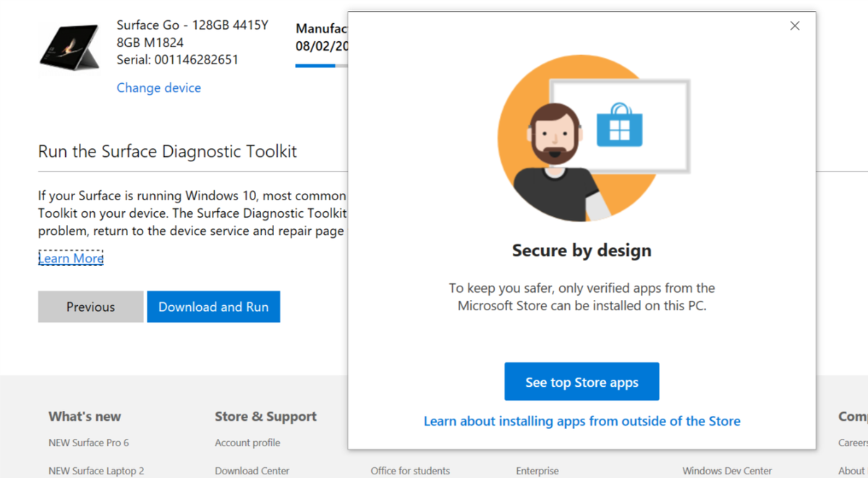Click the blue progress bar under Manufacture date
868x478 pixels.
pos(315,66)
